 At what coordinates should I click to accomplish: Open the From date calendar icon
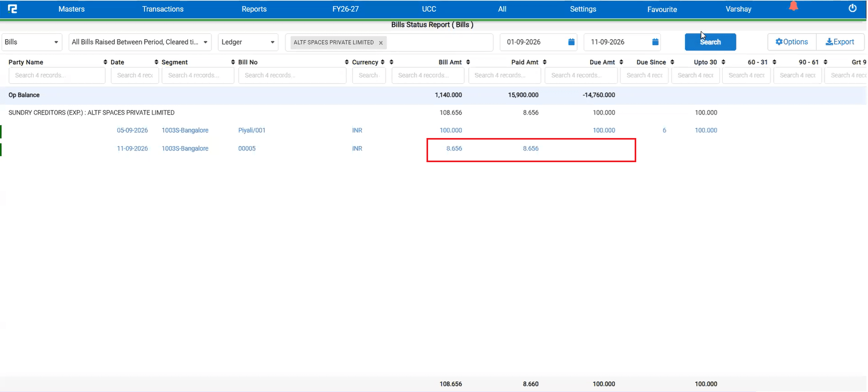pos(571,42)
